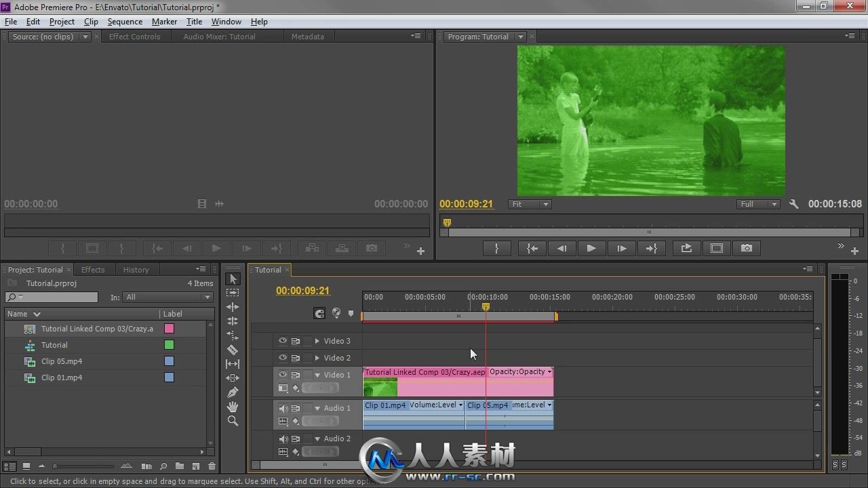Hide the Video 2 track output
This screenshot has width=868, height=488.
pyautogui.click(x=283, y=358)
